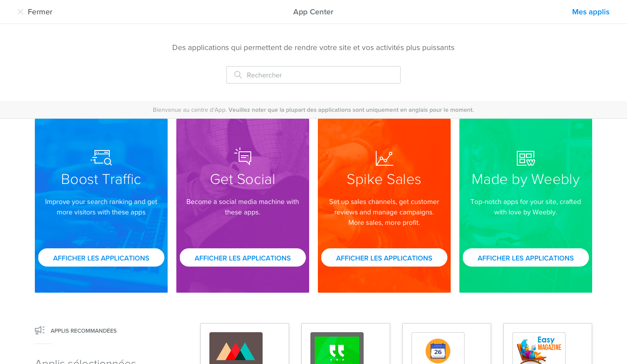This screenshot has height=364, width=627.
Task: Select the Applis recommandées section label
Action: point(84,331)
